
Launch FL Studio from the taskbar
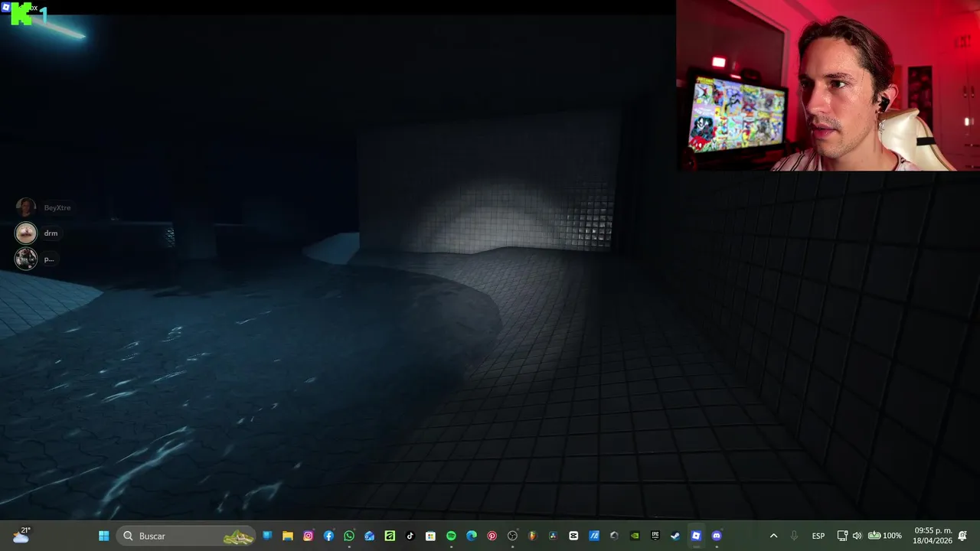click(x=533, y=536)
